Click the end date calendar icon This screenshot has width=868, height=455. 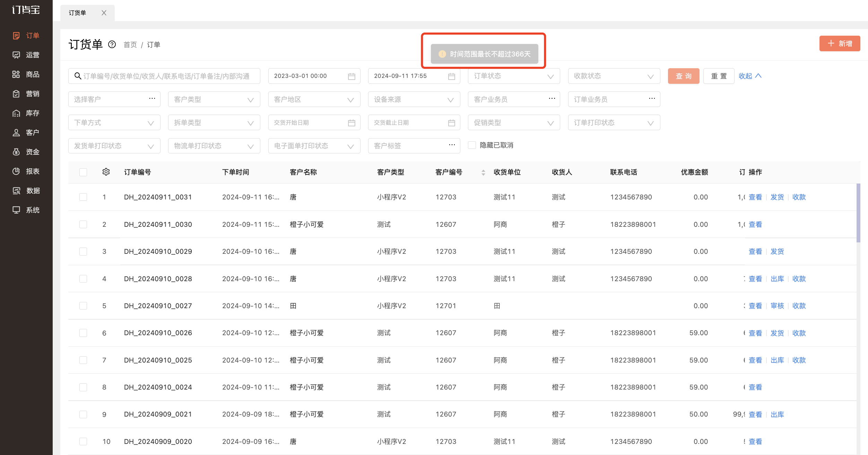[x=451, y=76]
